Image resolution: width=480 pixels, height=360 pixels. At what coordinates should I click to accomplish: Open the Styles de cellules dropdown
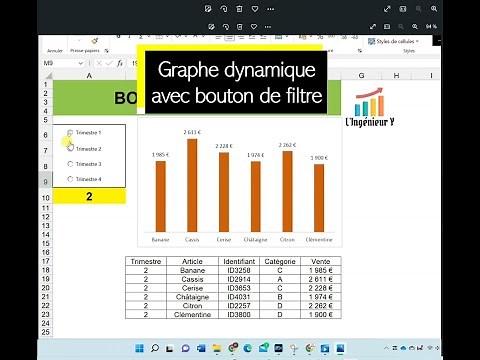[x=393, y=41]
